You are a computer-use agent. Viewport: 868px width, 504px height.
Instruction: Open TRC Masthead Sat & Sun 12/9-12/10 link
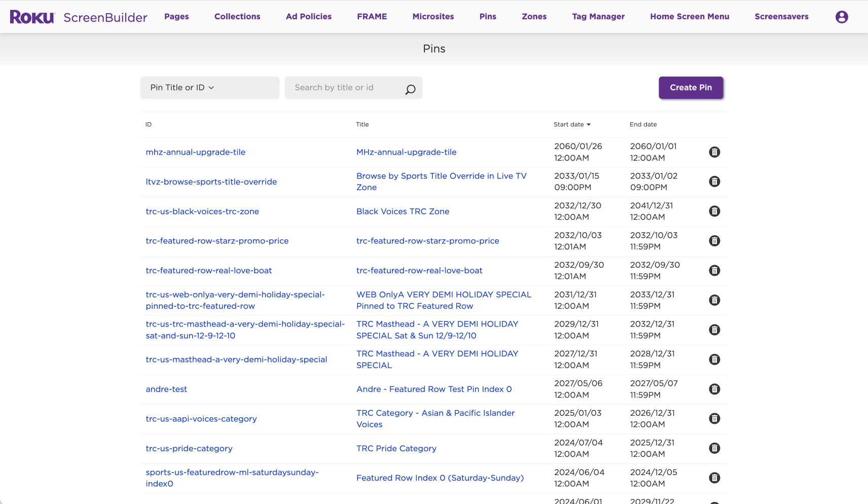[437, 330]
